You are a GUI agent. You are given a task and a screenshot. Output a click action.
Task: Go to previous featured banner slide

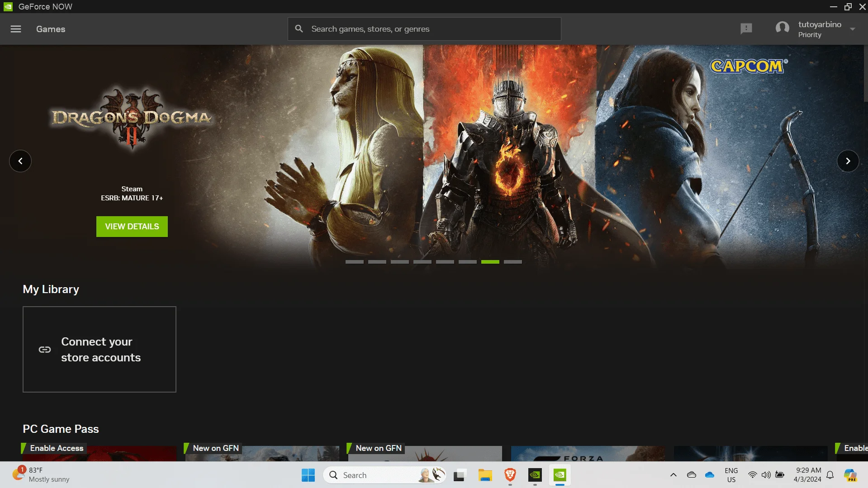20,161
